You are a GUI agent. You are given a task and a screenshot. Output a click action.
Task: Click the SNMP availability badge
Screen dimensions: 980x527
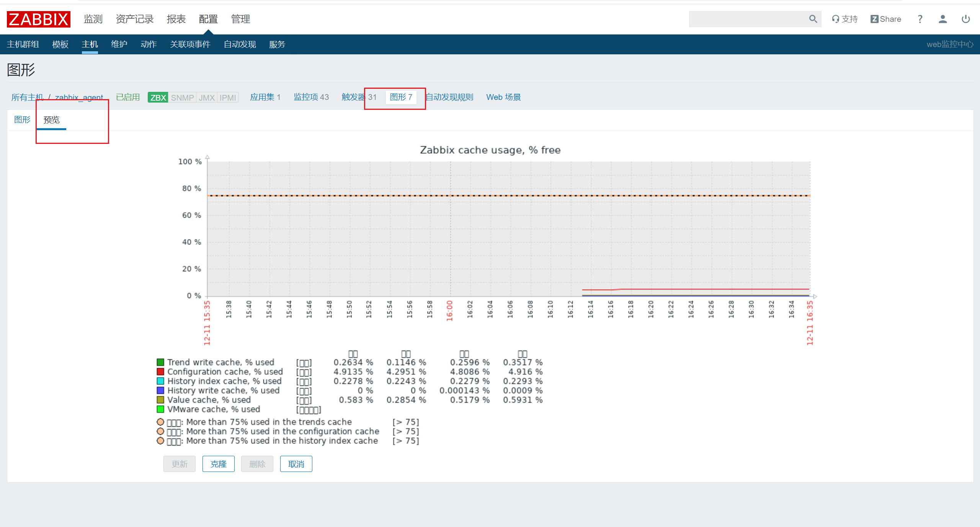(x=182, y=98)
